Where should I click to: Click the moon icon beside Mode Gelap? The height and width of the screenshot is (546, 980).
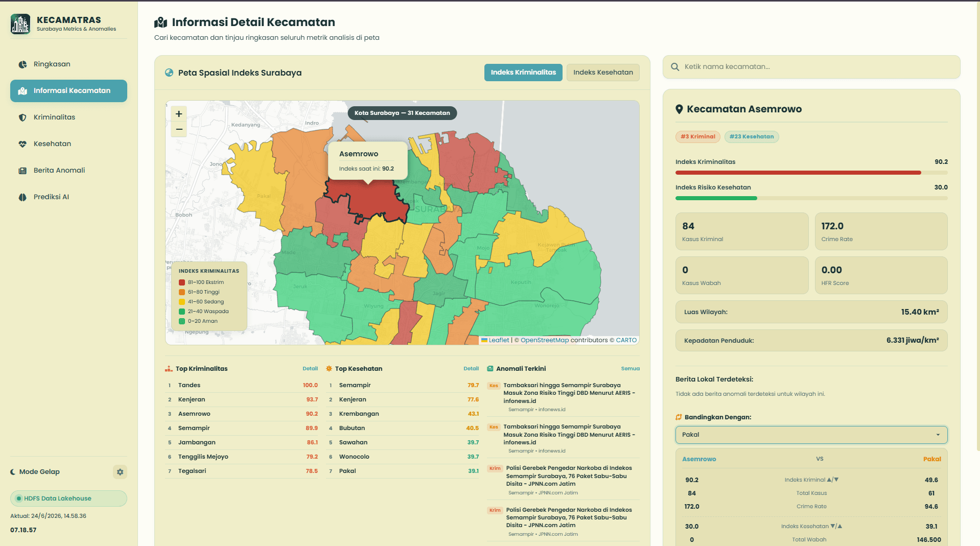click(13, 472)
